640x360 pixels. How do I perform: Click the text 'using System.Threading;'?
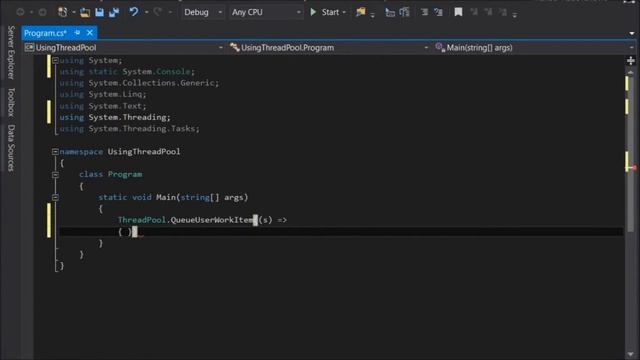[115, 117]
